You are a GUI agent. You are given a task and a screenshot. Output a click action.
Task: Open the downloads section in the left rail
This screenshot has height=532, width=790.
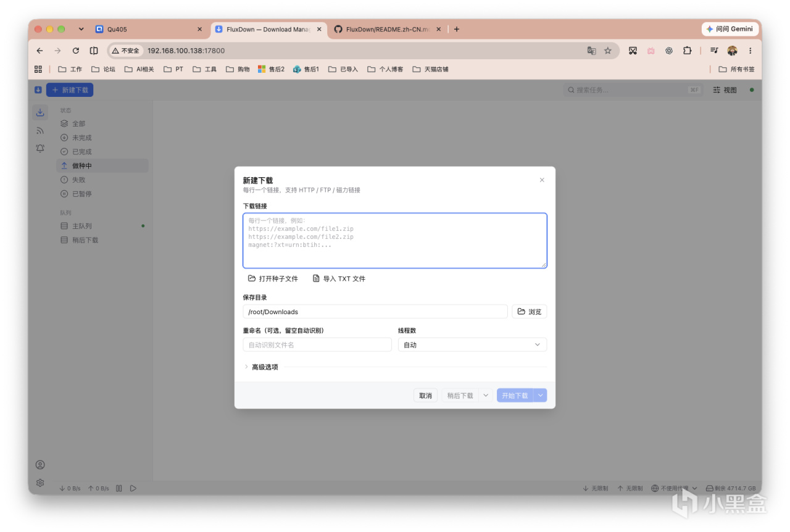40,112
